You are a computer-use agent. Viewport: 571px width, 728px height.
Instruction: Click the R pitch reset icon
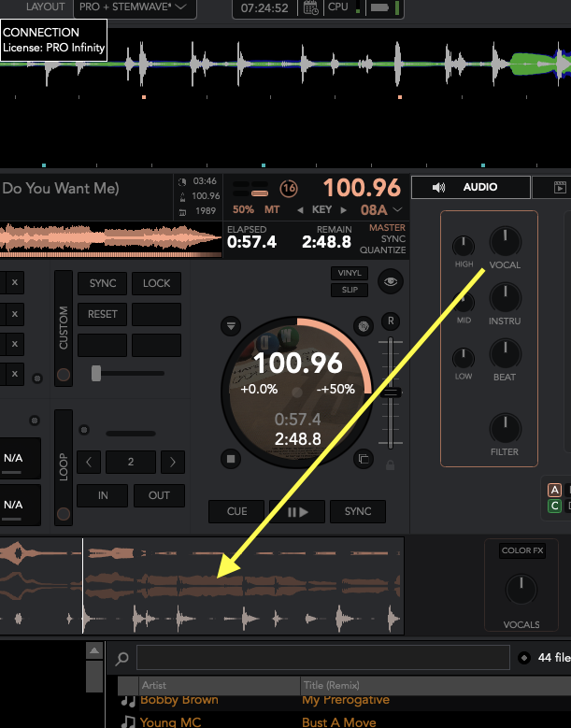coord(391,321)
